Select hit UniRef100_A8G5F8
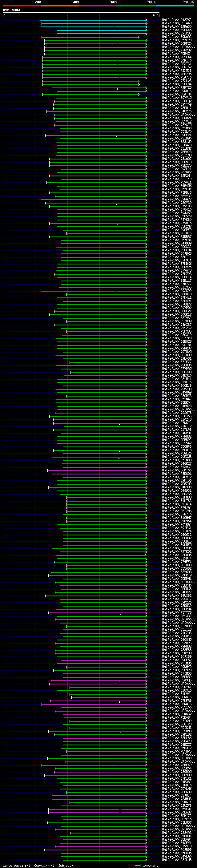 176,162
